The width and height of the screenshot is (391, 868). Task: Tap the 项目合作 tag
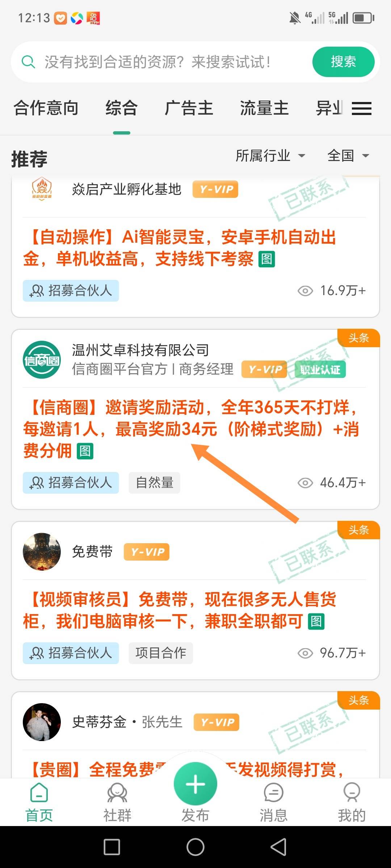pyautogui.click(x=161, y=653)
